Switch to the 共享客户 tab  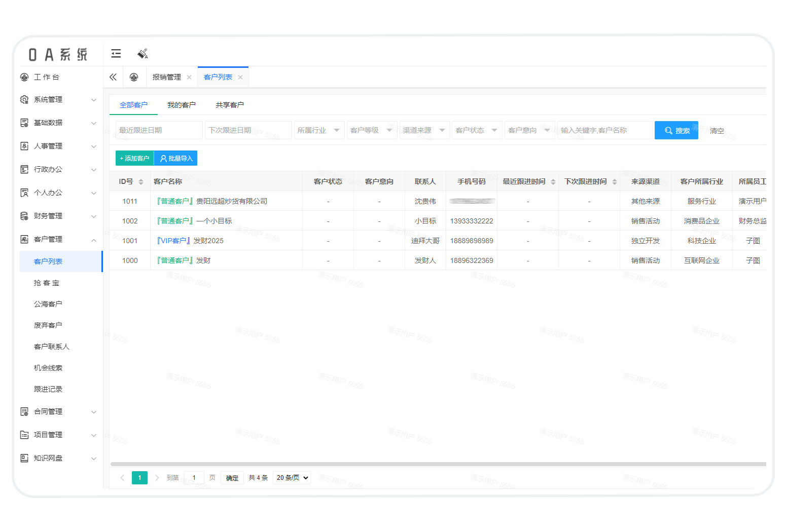click(230, 105)
